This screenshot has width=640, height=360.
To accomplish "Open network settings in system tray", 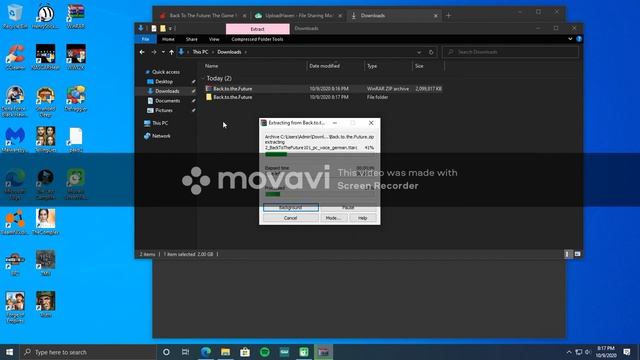I will [x=579, y=352].
